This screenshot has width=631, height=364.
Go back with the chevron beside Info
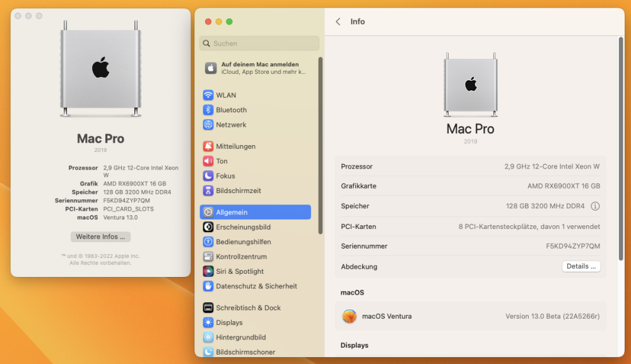[338, 21]
